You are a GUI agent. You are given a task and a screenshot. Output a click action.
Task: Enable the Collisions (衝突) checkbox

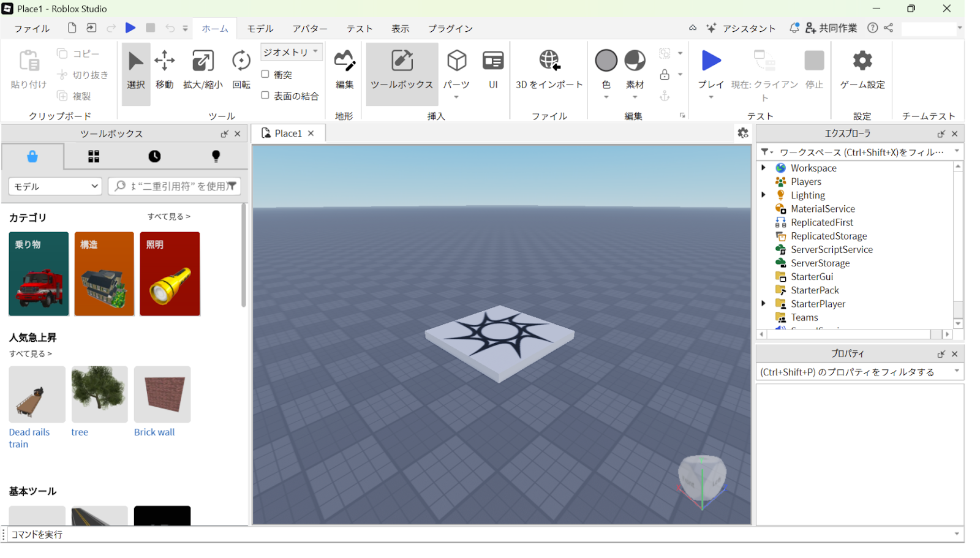coord(265,74)
